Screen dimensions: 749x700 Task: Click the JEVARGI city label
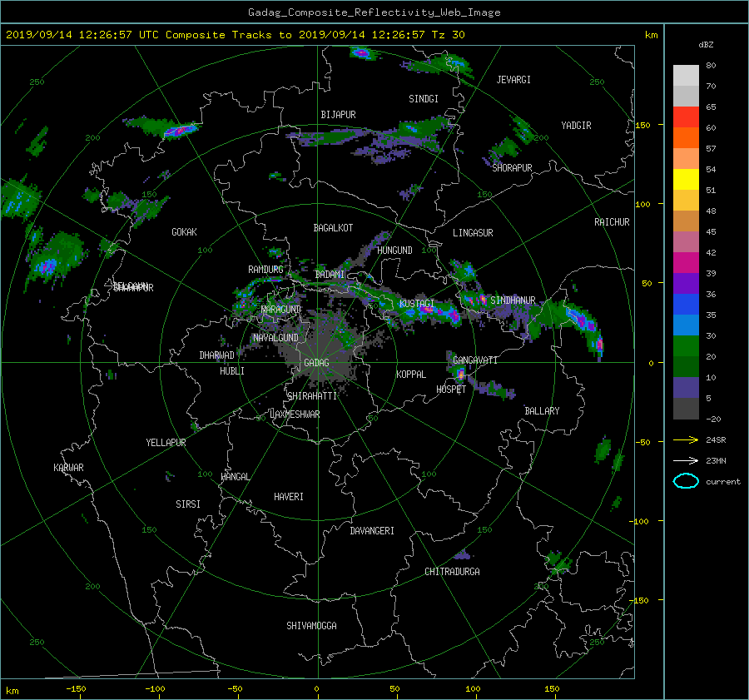click(x=513, y=80)
